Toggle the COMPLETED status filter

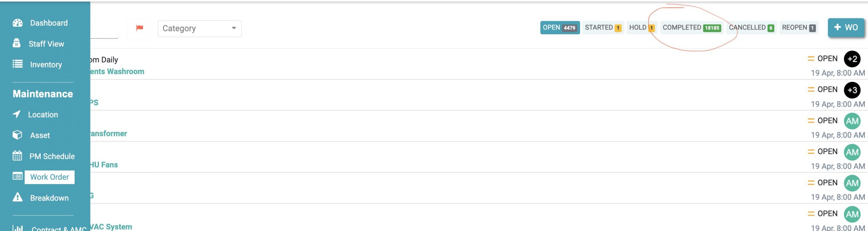tap(691, 28)
